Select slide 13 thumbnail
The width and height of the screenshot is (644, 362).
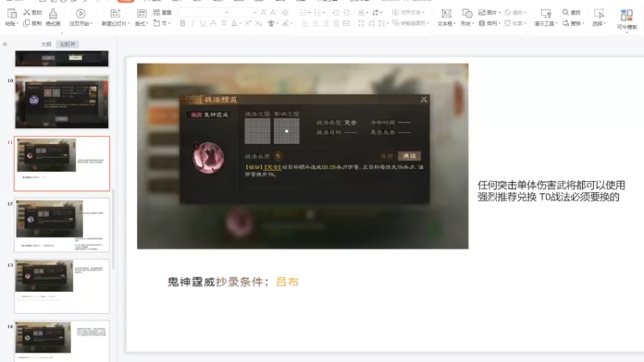point(62,286)
